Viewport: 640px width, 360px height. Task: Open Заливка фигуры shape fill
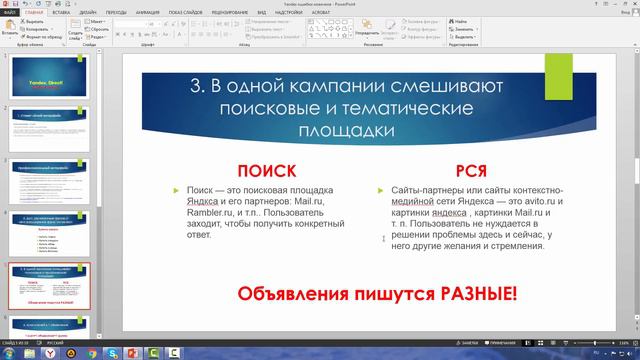point(420,21)
